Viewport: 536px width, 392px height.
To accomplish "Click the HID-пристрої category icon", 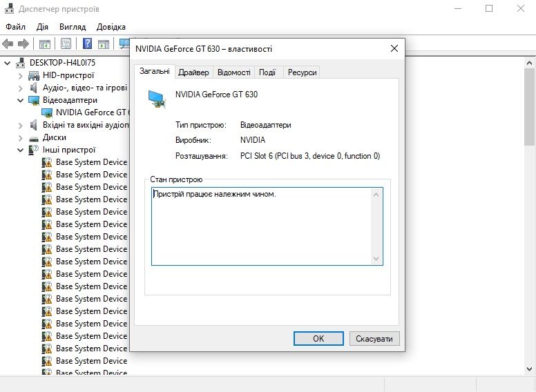I will [x=34, y=75].
